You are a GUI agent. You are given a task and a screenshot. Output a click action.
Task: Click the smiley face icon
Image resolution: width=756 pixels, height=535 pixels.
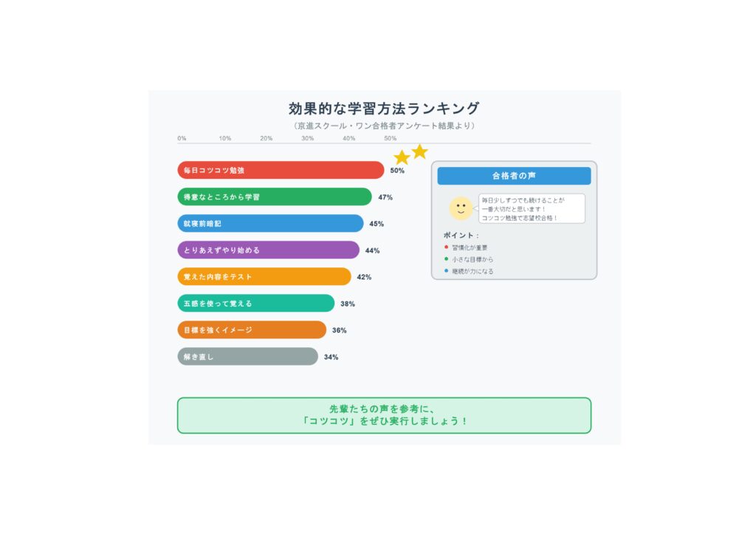461,208
